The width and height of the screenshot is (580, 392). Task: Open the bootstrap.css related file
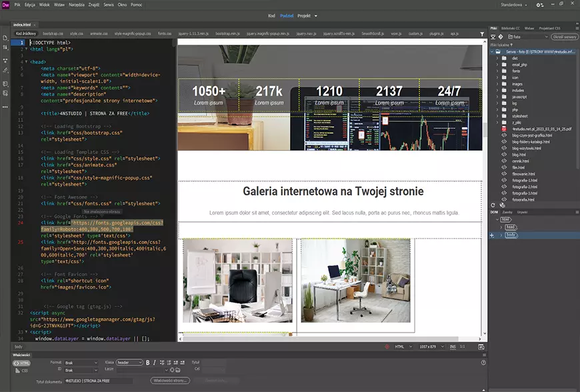tap(53, 33)
